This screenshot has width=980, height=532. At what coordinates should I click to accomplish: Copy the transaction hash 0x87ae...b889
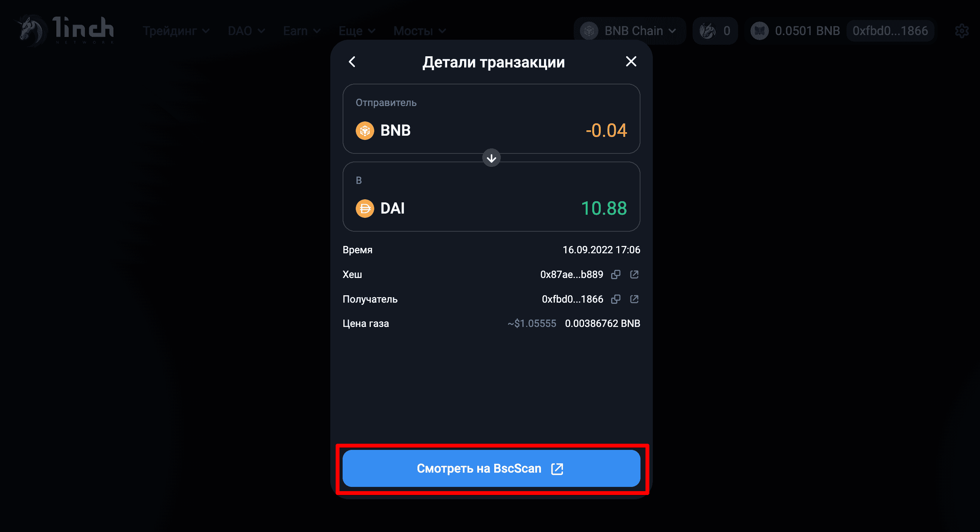[x=616, y=274]
